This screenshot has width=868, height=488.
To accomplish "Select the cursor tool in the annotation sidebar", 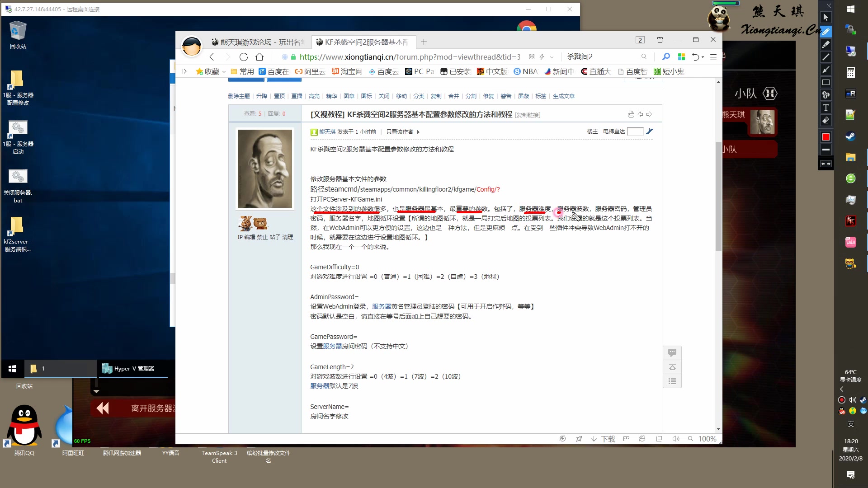I will [826, 18].
